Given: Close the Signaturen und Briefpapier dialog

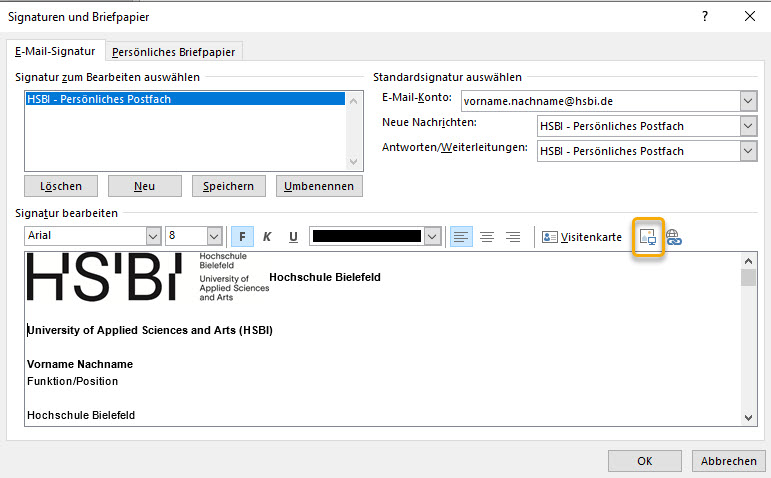Looking at the screenshot, I should click(x=749, y=16).
